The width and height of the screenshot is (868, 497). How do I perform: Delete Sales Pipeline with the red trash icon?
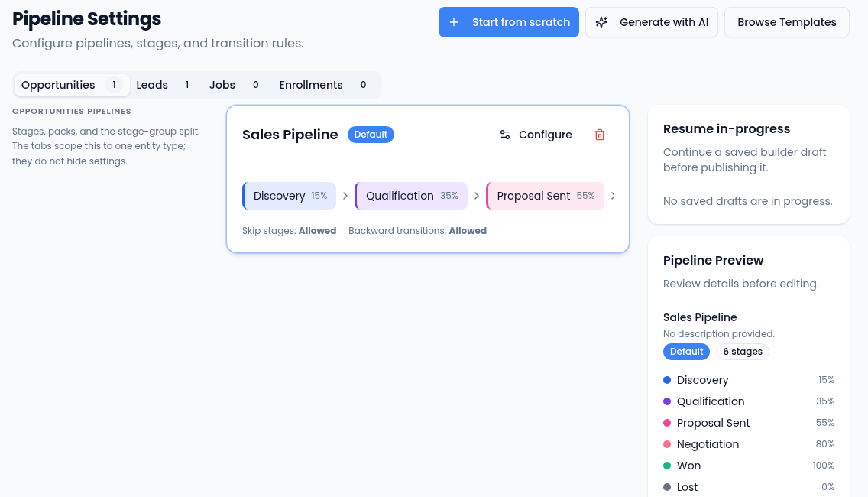pos(600,135)
